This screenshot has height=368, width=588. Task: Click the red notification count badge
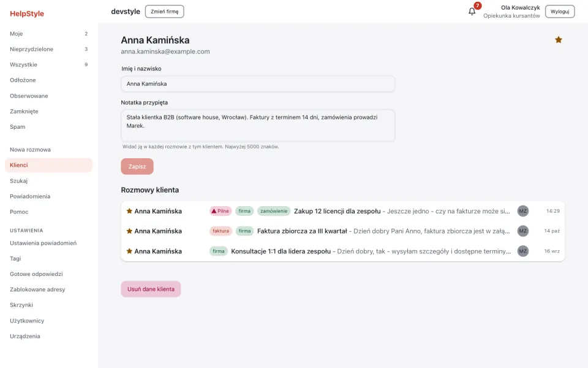pyautogui.click(x=477, y=6)
